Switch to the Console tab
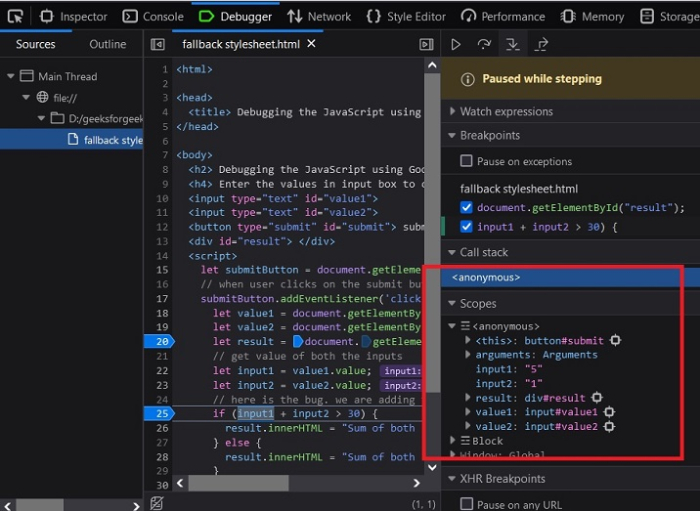This screenshot has height=511, width=700. pyautogui.click(x=153, y=16)
